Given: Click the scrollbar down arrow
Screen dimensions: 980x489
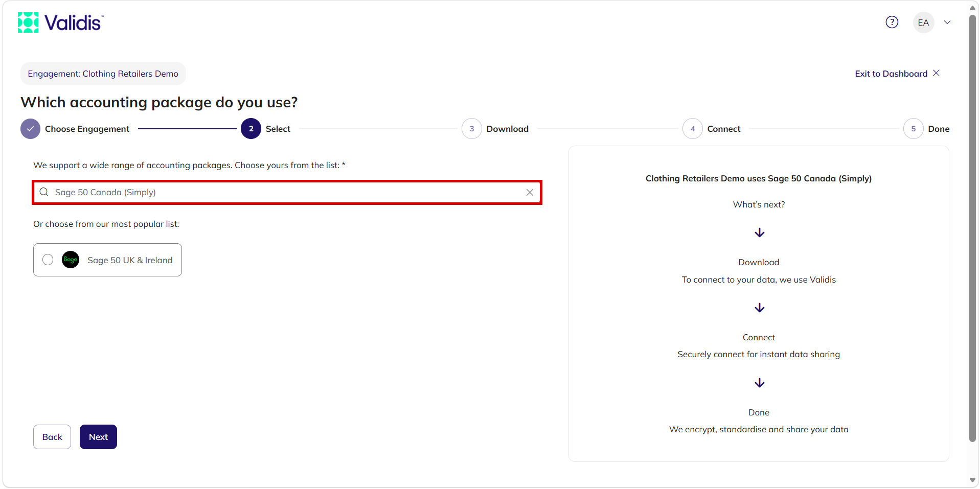Looking at the screenshot, I should (x=973, y=480).
